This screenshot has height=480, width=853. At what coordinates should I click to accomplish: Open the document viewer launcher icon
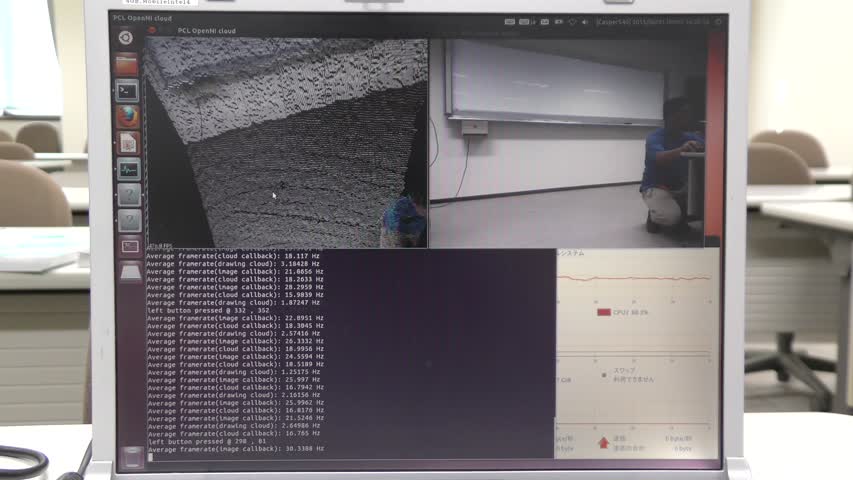pyautogui.click(x=128, y=143)
